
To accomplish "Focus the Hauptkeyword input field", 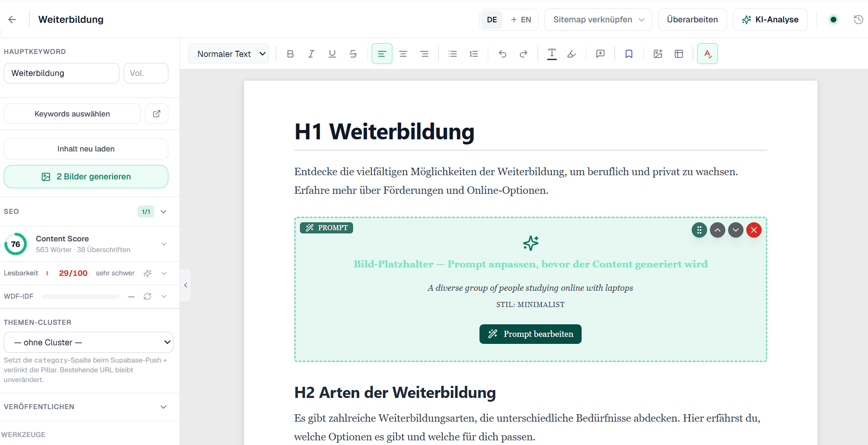I will click(62, 73).
